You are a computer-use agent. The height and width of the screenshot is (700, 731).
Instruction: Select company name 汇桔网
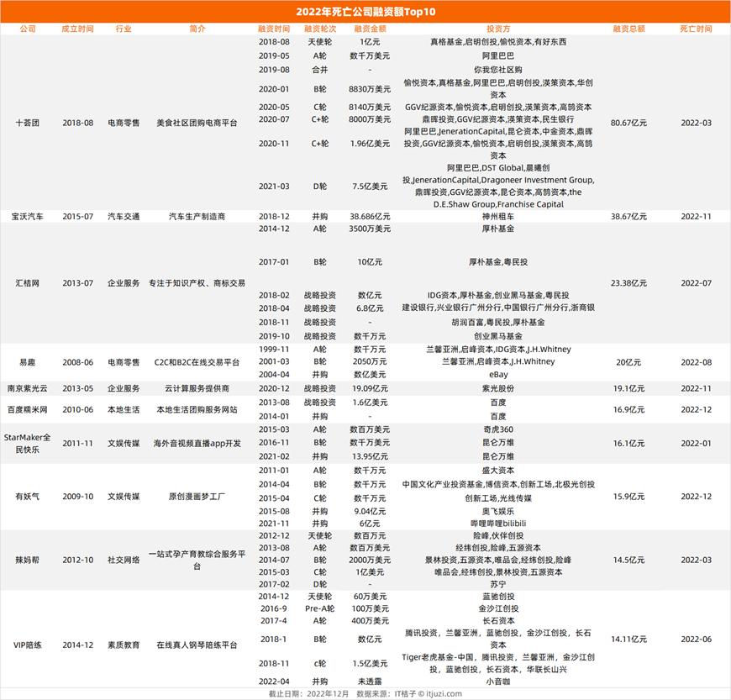tap(28, 283)
